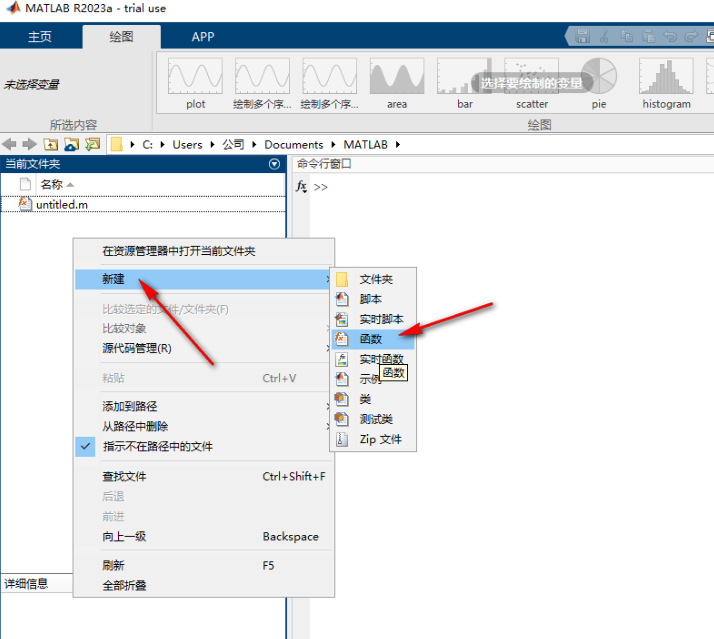Click the Users path segment
Screen dimensions: 714x639
(187, 145)
